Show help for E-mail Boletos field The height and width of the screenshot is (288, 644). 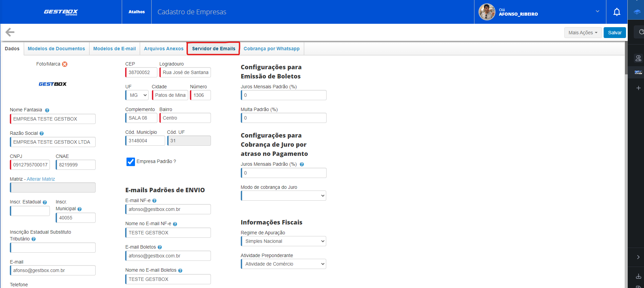pyautogui.click(x=160, y=247)
